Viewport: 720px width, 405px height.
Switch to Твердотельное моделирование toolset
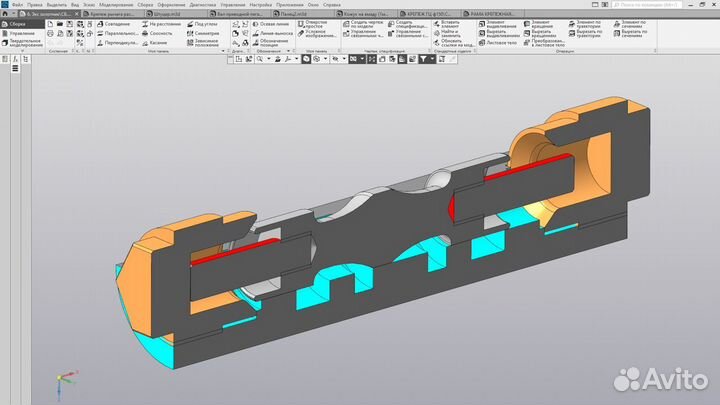coord(24,45)
